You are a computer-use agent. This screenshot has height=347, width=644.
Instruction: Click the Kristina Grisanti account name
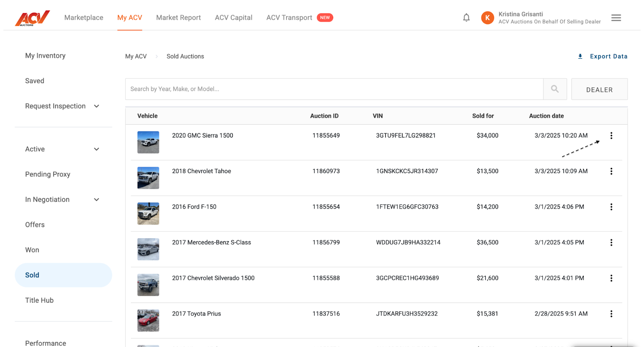pyautogui.click(x=520, y=14)
